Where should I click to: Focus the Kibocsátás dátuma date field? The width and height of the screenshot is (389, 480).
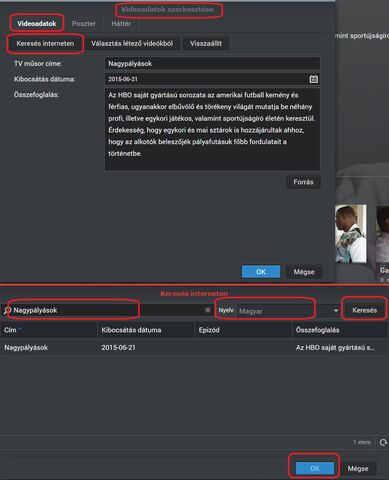point(212,79)
